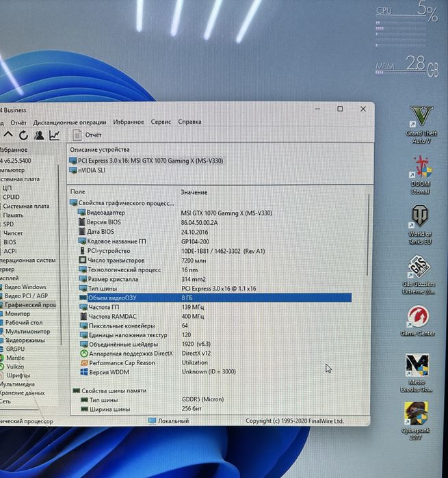
Task: Open Gas Guzzlers Extreme desktop icon
Action: click(x=419, y=275)
